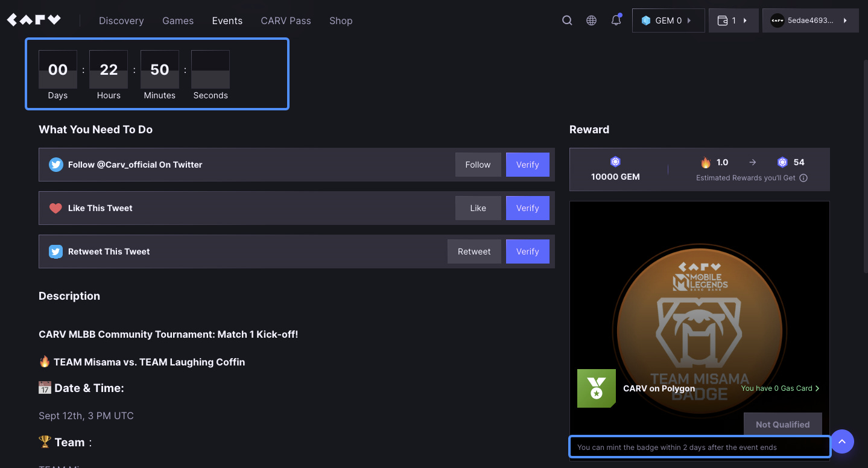The height and width of the screenshot is (468, 868).
Task: Expand the wallet count dropdown
Action: click(733, 21)
